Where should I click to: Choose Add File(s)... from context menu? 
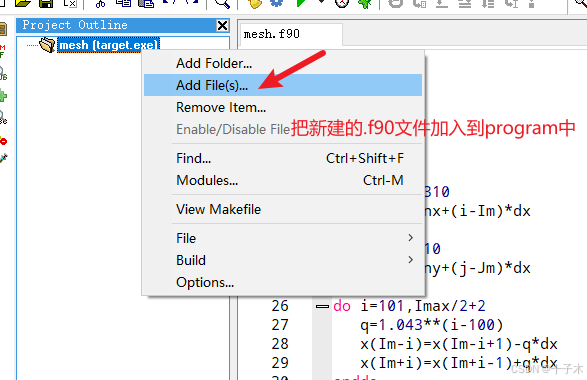pyautogui.click(x=283, y=85)
